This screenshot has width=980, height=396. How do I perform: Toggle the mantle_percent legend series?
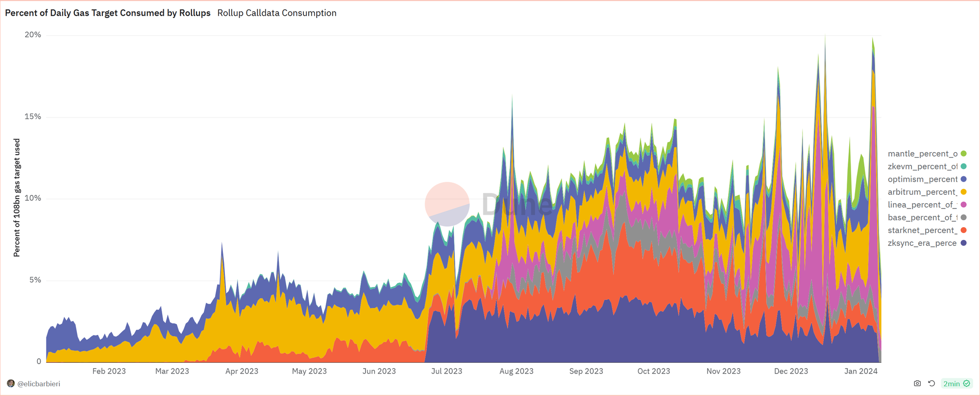click(x=927, y=154)
